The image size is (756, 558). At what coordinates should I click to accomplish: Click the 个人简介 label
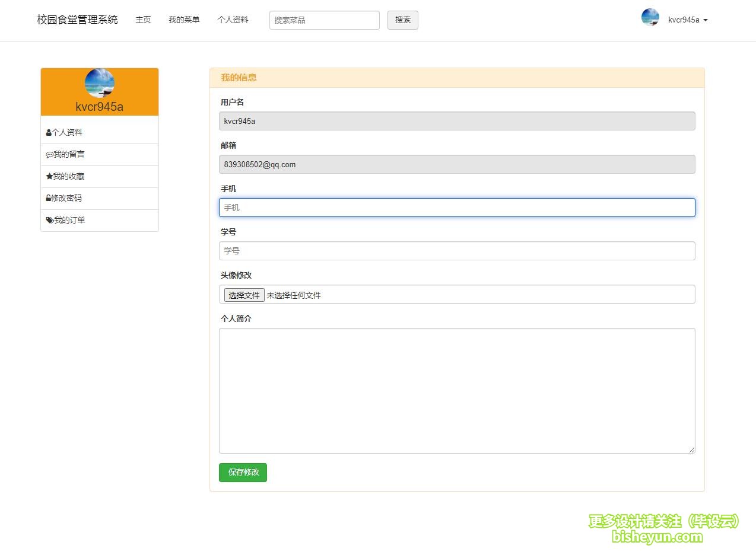coord(236,318)
